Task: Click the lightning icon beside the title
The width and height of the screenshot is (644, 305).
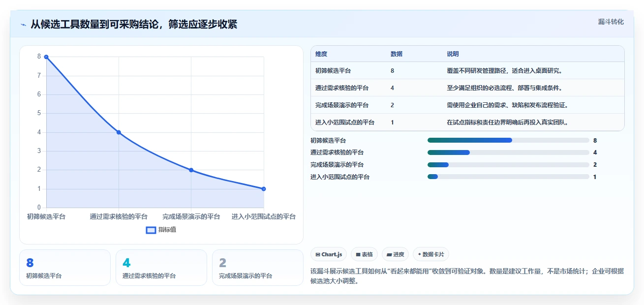Action: [x=24, y=24]
